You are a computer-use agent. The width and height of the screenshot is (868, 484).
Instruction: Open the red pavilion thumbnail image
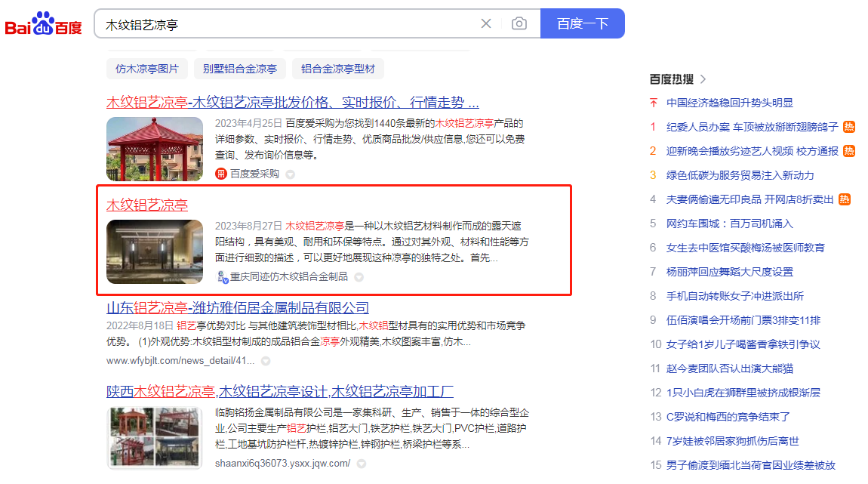tap(155, 149)
